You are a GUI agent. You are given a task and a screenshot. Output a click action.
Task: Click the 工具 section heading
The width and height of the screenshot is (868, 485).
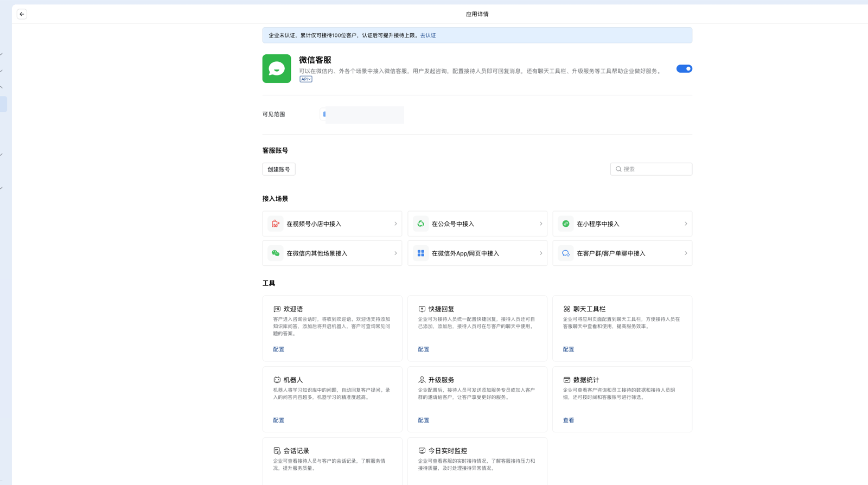tap(269, 283)
